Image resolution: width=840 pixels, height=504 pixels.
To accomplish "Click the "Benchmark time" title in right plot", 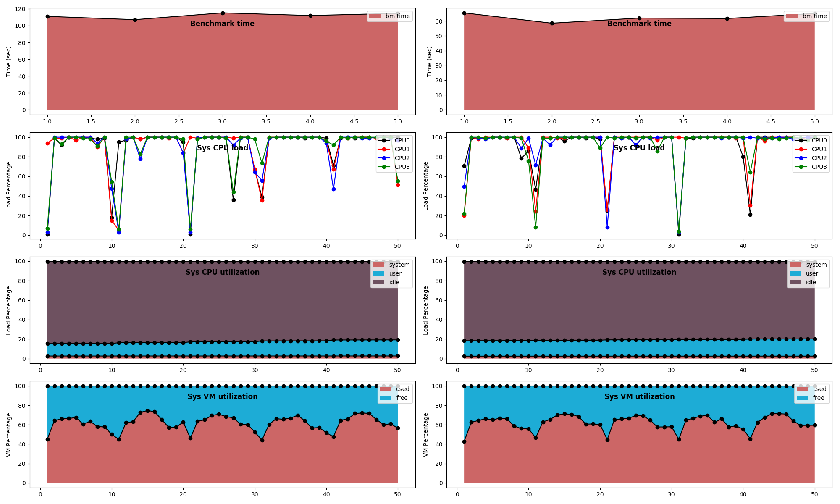I will pos(639,24).
